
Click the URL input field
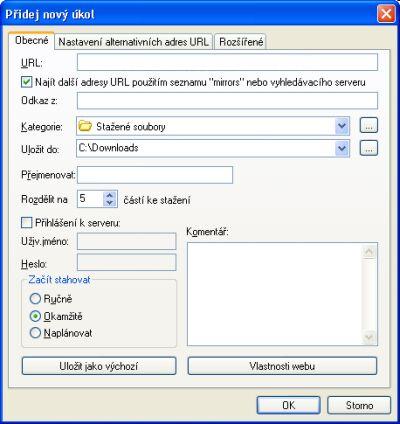point(227,62)
